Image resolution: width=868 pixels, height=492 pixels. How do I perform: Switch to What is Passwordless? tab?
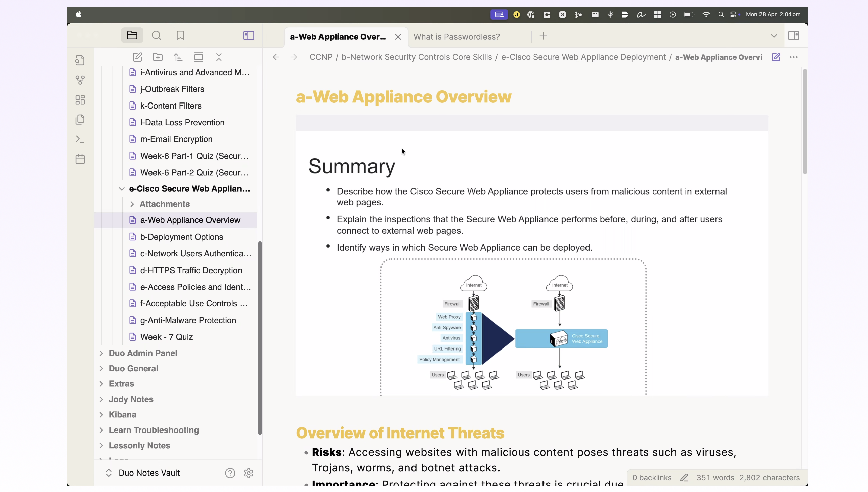457,37
